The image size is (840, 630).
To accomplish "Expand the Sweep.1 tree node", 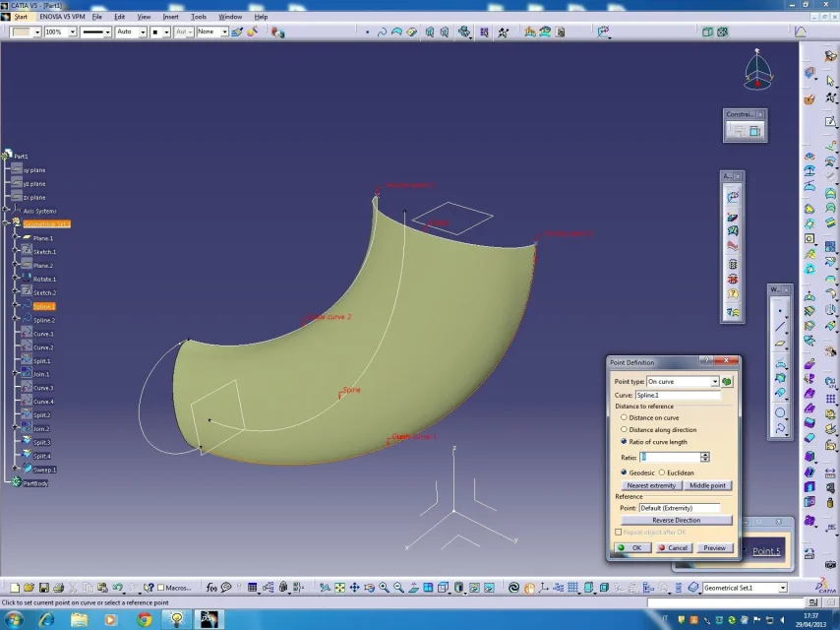I will pyautogui.click(x=16, y=469).
